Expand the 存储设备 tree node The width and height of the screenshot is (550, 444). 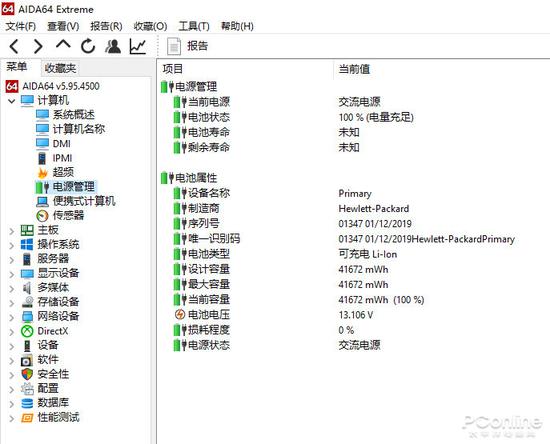click(x=12, y=303)
